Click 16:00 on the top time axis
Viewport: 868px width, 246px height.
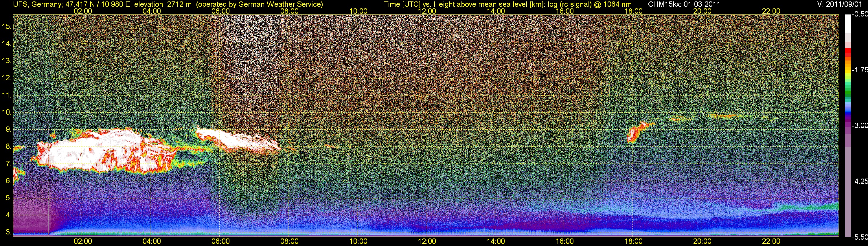(565, 11)
